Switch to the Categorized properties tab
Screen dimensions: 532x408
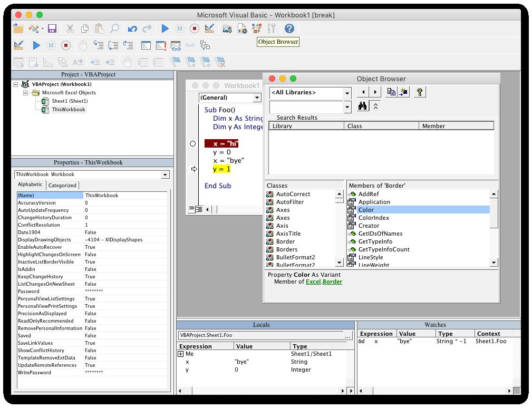[62, 185]
